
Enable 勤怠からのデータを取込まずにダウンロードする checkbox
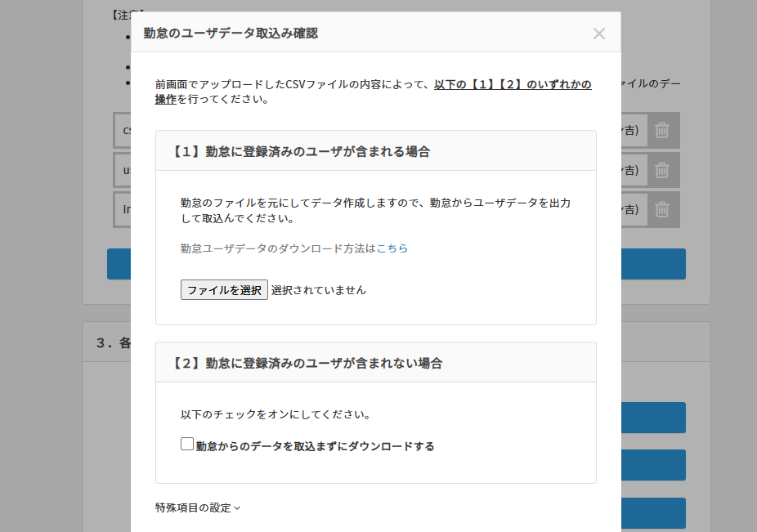click(x=187, y=445)
